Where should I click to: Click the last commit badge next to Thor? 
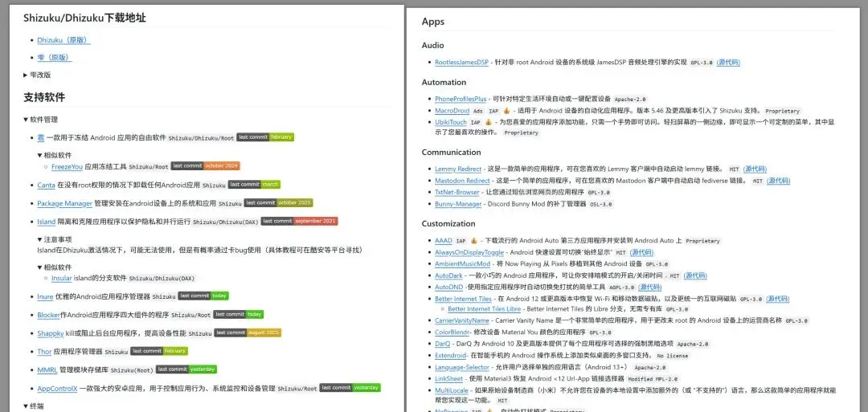tap(159, 351)
